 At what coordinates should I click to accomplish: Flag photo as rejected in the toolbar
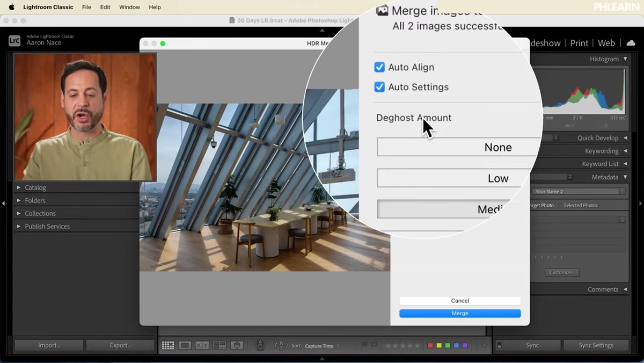(374, 346)
